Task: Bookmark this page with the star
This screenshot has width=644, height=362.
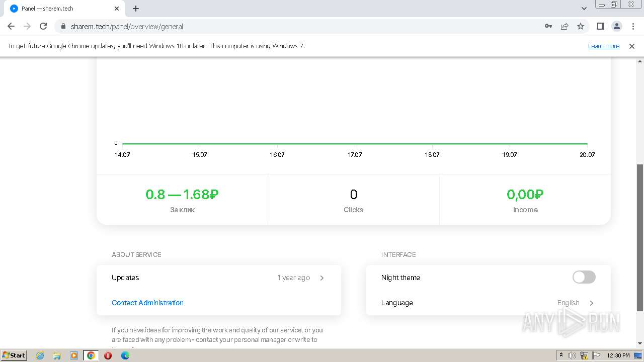Action: [581, 26]
